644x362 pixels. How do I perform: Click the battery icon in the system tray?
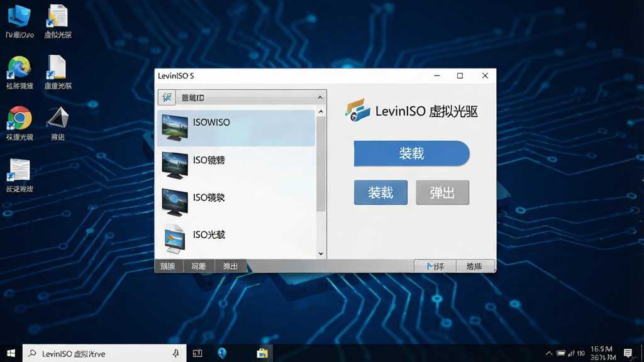tap(560, 353)
